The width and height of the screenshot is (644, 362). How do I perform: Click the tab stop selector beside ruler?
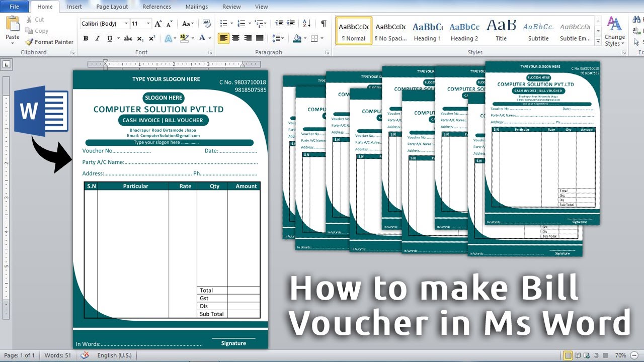click(7, 64)
